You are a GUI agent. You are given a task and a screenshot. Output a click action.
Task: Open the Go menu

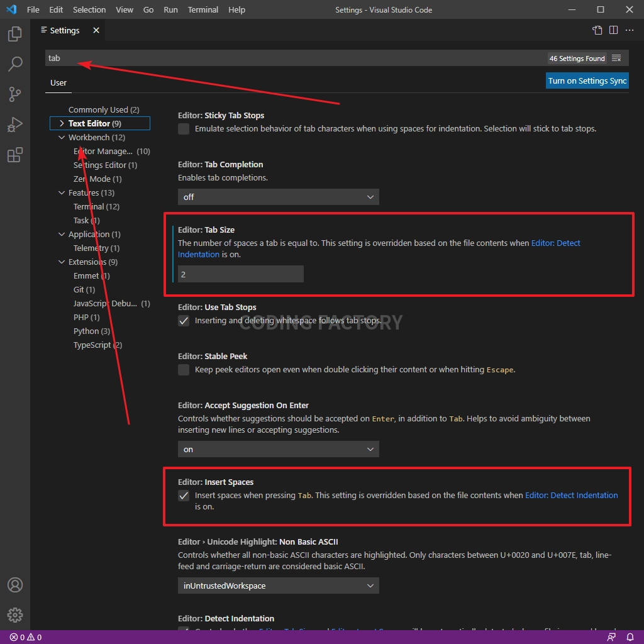tap(148, 9)
